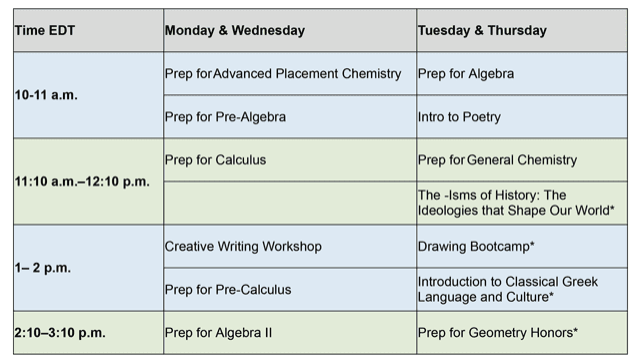Screen dimensions: 640x360
Task: Select the Prep for Algebra cell
Action: click(x=522, y=73)
